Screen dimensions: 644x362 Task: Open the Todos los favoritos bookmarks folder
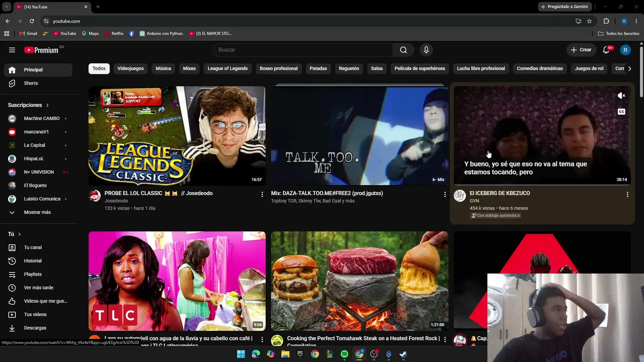pos(618,34)
